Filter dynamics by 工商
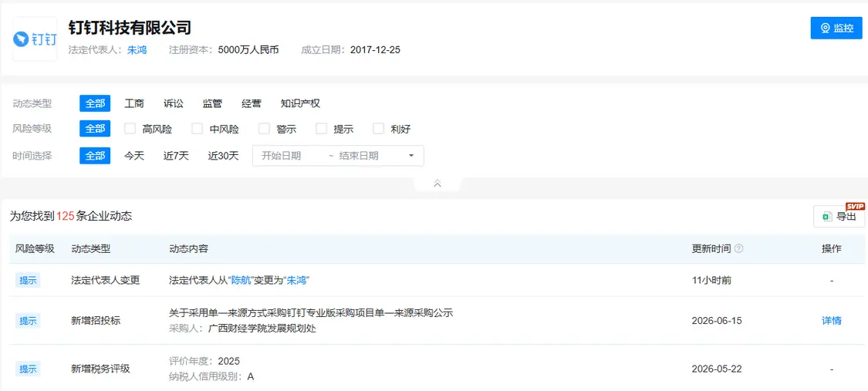 coord(134,103)
